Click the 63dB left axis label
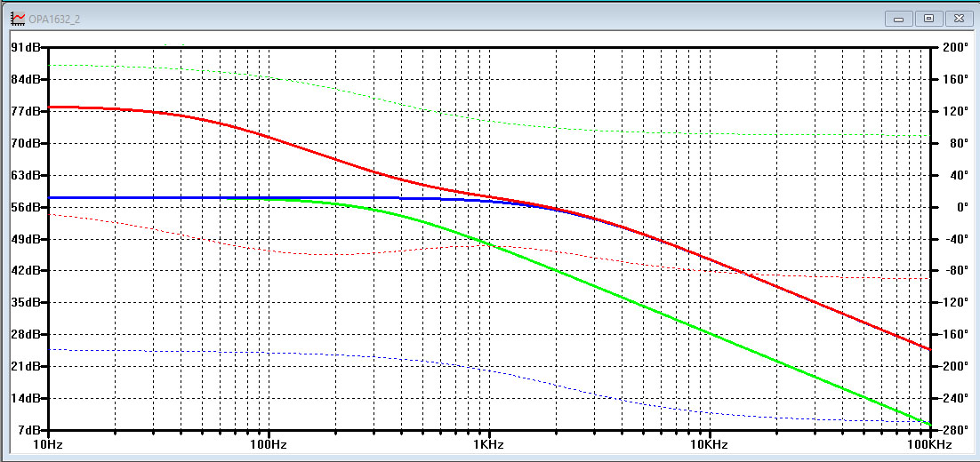The height and width of the screenshot is (462, 980). click(x=27, y=175)
